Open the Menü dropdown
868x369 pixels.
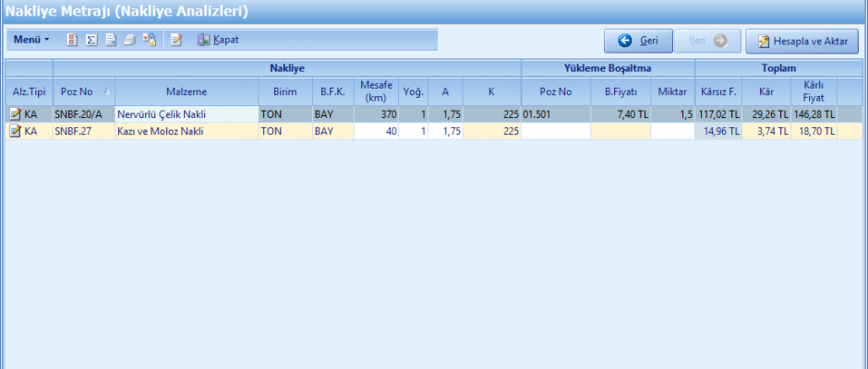click(31, 41)
